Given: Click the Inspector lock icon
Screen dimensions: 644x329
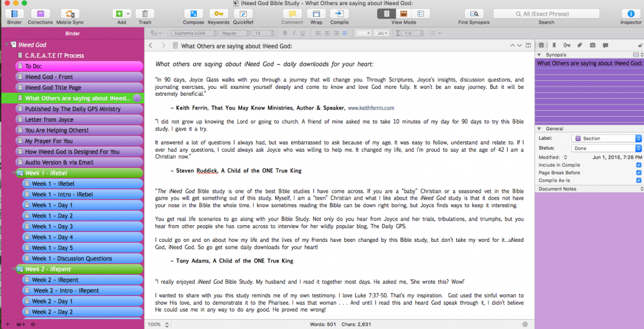Looking at the screenshot, I should (x=641, y=45).
